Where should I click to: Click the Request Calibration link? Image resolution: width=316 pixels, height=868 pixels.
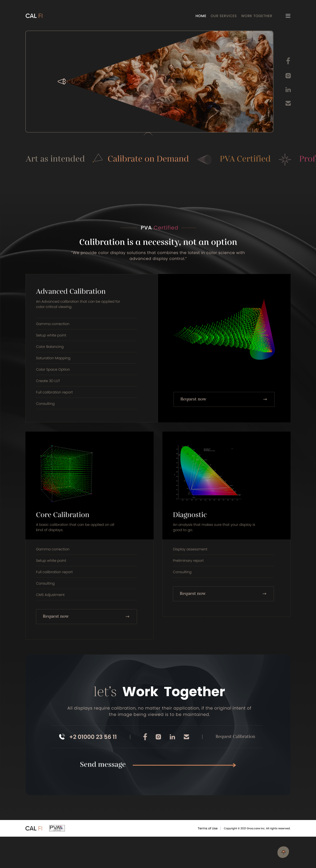click(x=235, y=736)
